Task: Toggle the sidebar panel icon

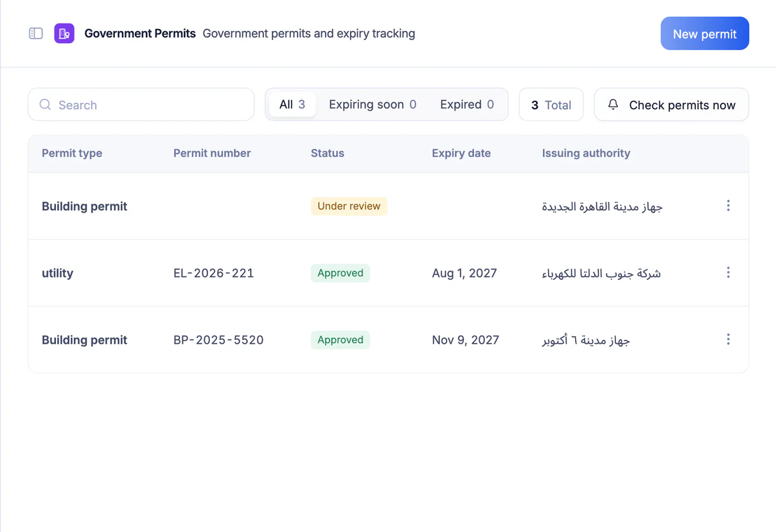Action: 36,33
